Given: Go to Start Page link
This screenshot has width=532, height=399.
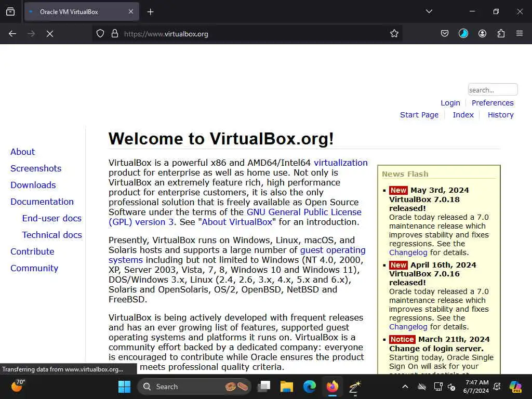Looking at the screenshot, I should [x=419, y=115].
